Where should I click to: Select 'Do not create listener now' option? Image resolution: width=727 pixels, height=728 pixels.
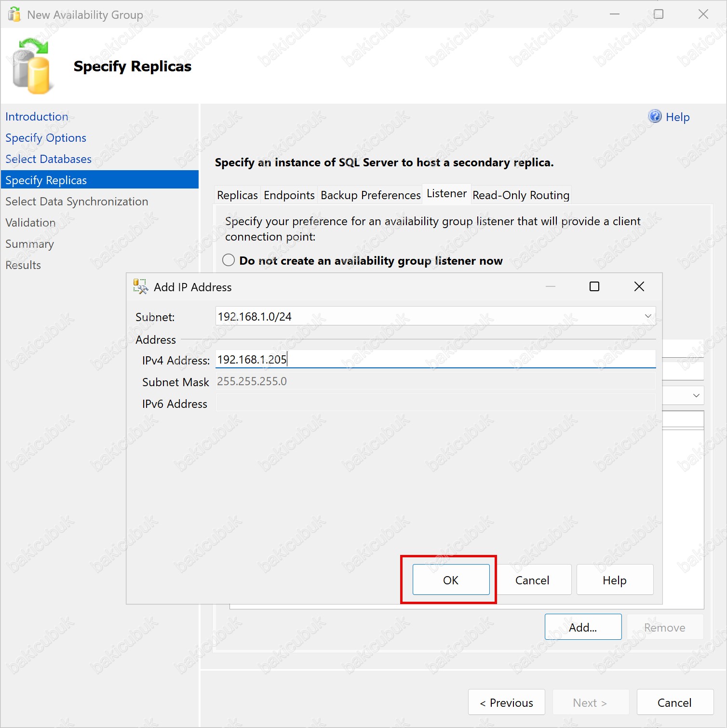pyautogui.click(x=229, y=260)
